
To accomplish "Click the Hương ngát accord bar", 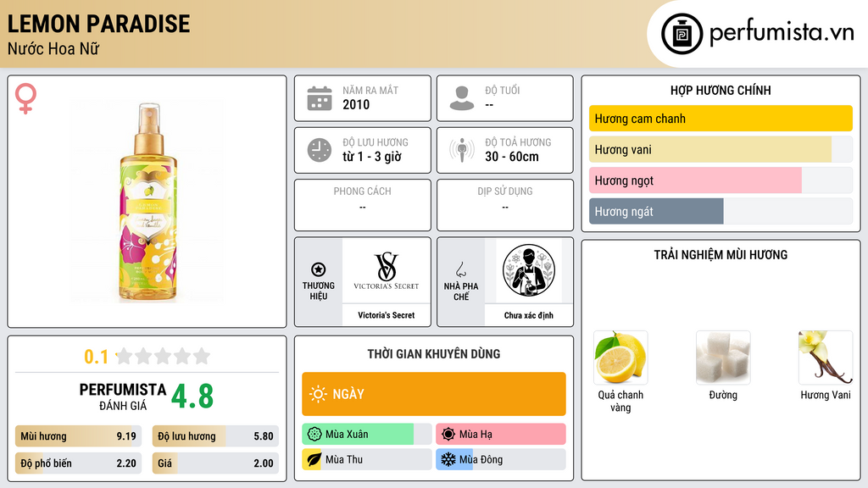I will (721, 211).
